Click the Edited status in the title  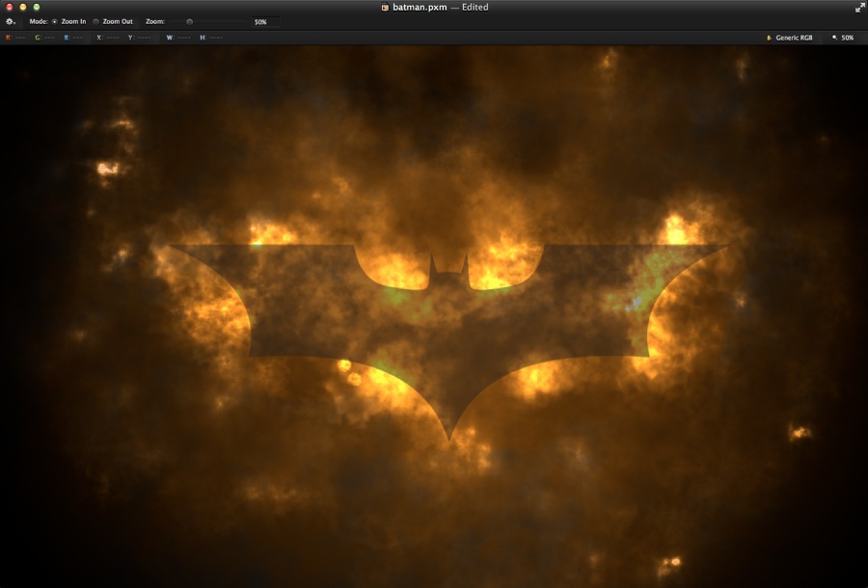475,7
